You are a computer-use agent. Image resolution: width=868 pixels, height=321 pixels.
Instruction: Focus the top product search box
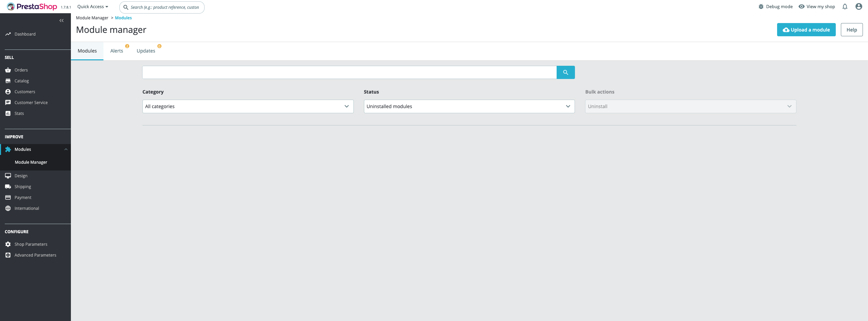(x=162, y=7)
